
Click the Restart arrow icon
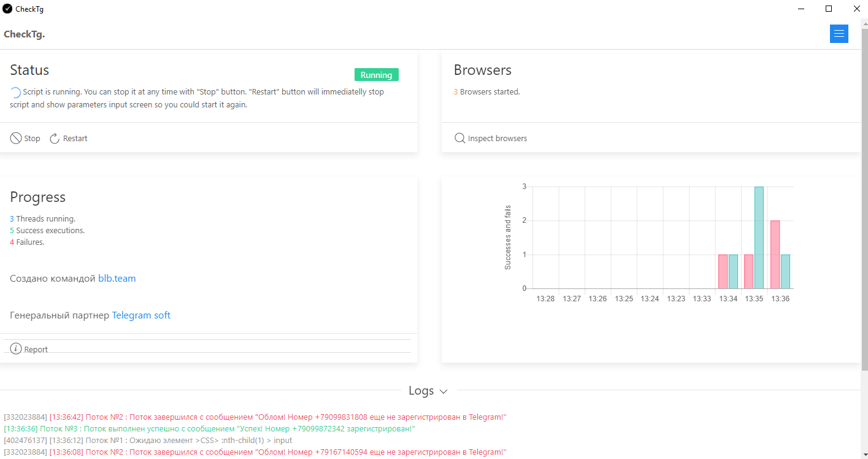pyautogui.click(x=55, y=139)
